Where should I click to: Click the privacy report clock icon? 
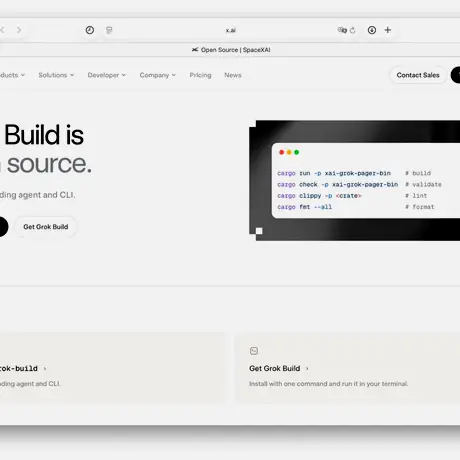[x=90, y=30]
